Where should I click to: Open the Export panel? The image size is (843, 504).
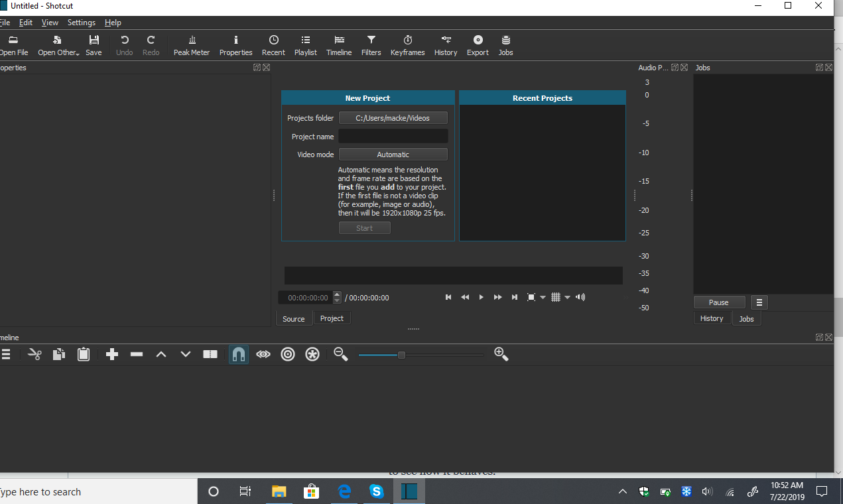click(478, 45)
